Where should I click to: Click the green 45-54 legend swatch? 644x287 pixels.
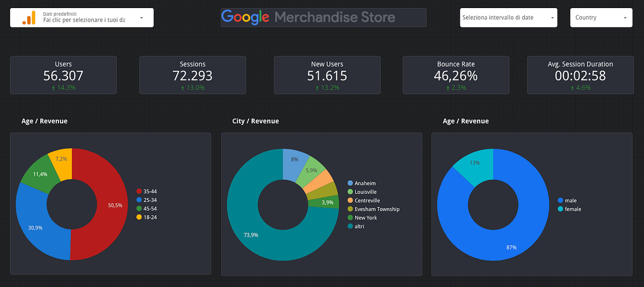point(139,209)
